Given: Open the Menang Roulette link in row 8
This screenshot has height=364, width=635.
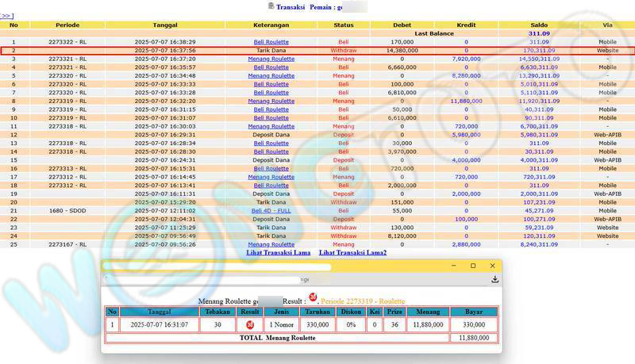Looking at the screenshot, I should 271,101.
